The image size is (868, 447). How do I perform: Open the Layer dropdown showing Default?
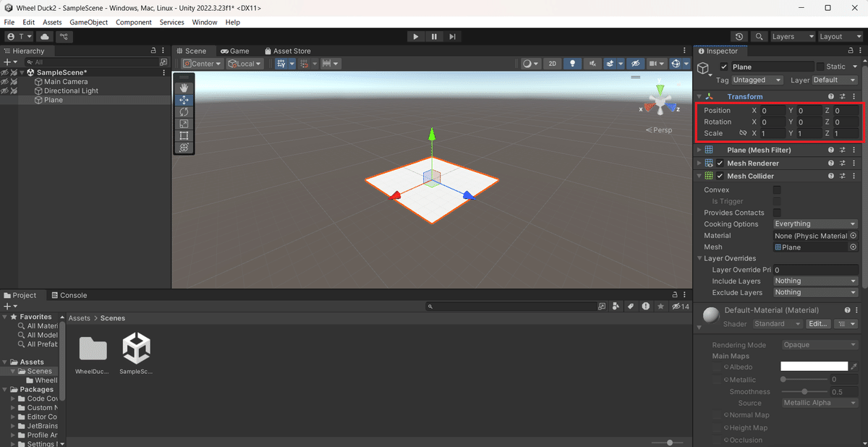835,80
